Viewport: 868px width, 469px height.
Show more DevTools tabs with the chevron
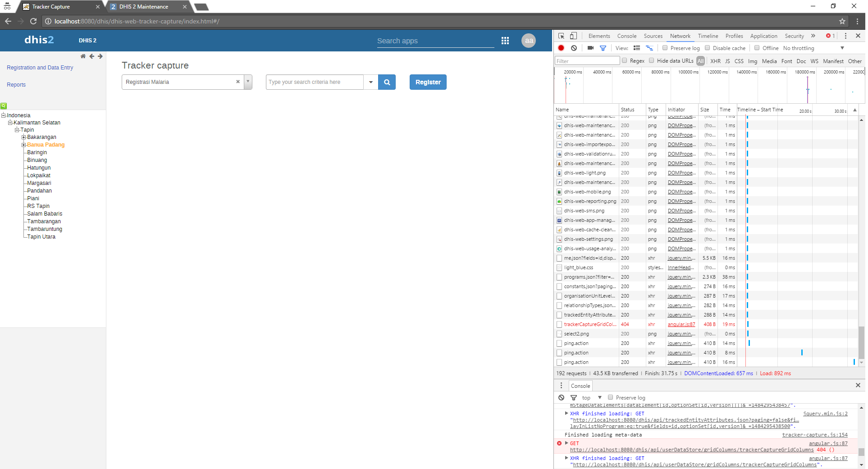pyautogui.click(x=813, y=36)
